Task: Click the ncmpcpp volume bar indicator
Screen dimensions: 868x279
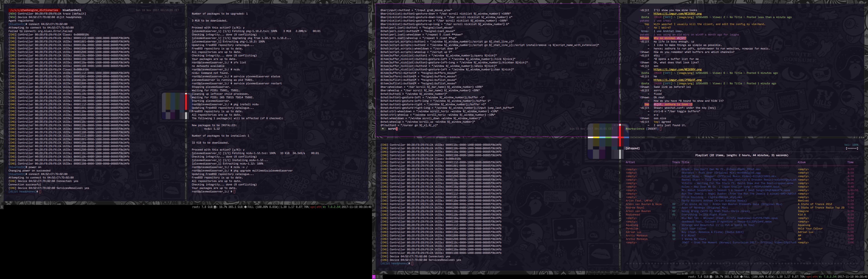Action: click(x=852, y=148)
